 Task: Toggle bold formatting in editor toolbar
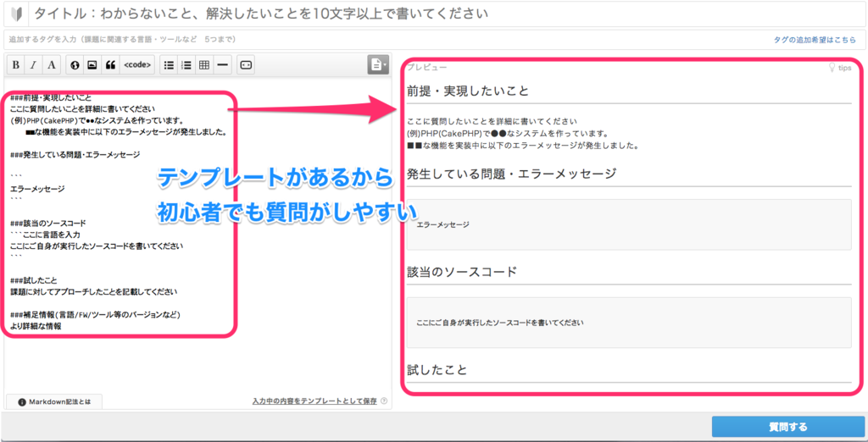[x=16, y=64]
